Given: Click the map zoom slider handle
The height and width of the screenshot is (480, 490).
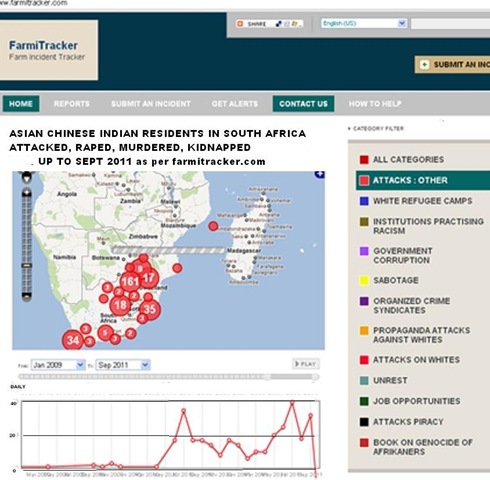Looking at the screenshot, I should coord(27,266).
